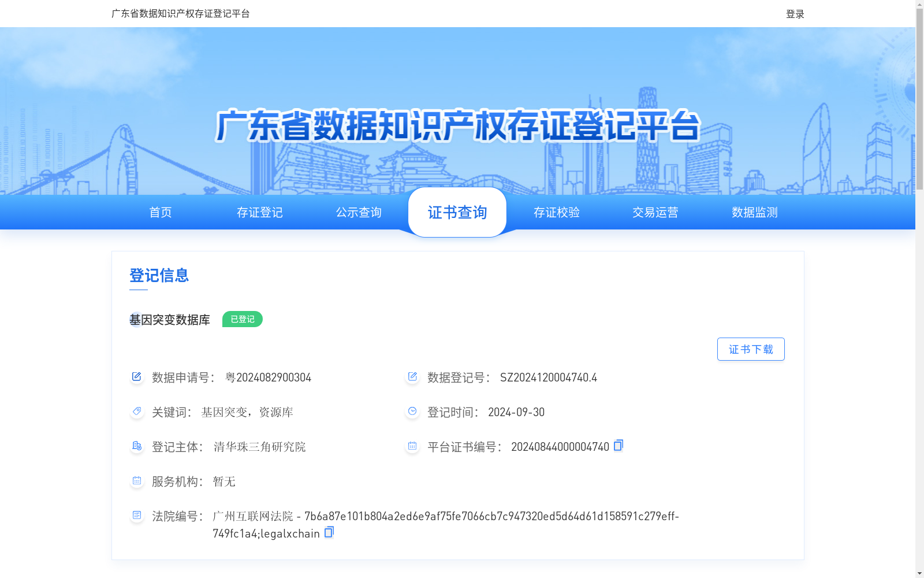
Task: Click the entity icon beside 登记主体
Action: tap(136, 446)
